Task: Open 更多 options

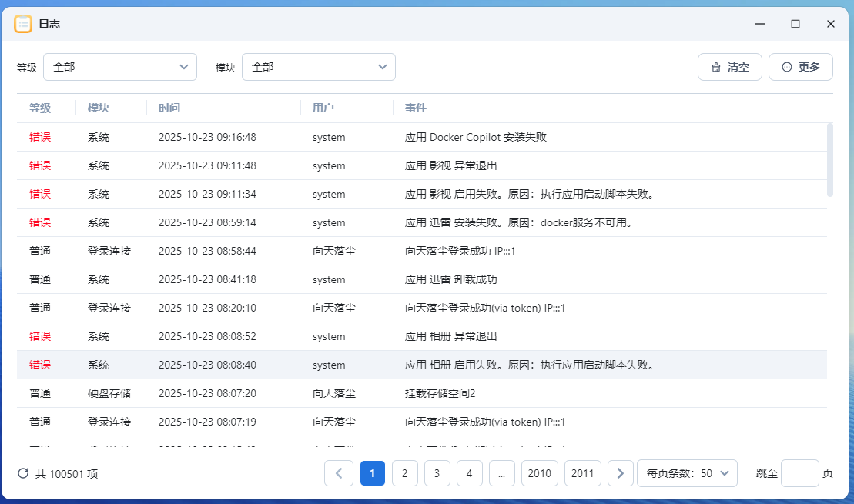Action: point(800,67)
